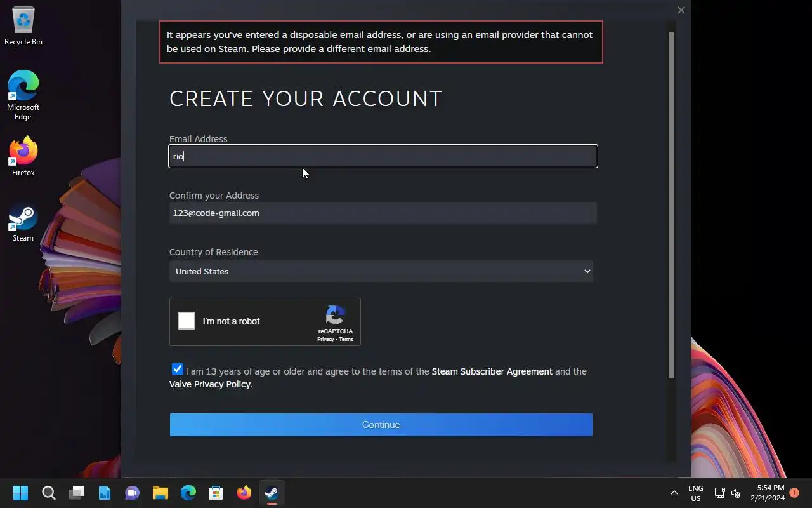Open Task View in taskbar

[77, 493]
